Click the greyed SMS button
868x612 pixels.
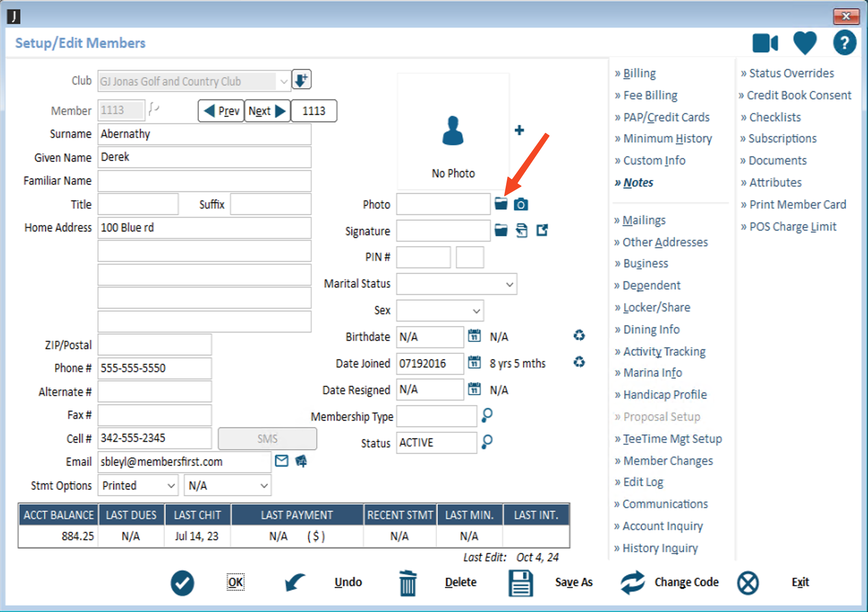267,438
